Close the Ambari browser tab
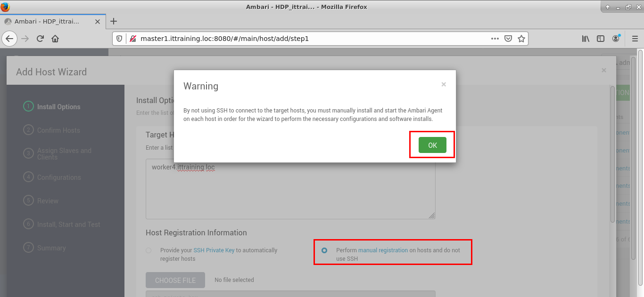This screenshot has width=644, height=297. 98,22
